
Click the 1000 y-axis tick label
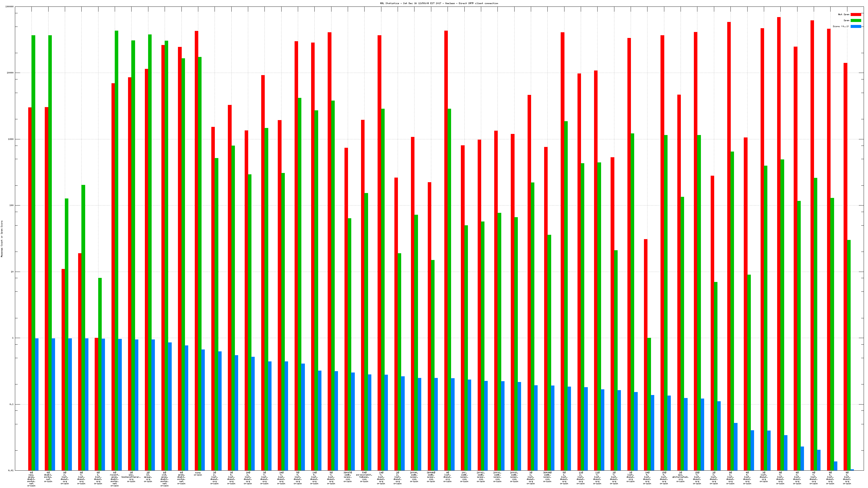pyautogui.click(x=11, y=139)
